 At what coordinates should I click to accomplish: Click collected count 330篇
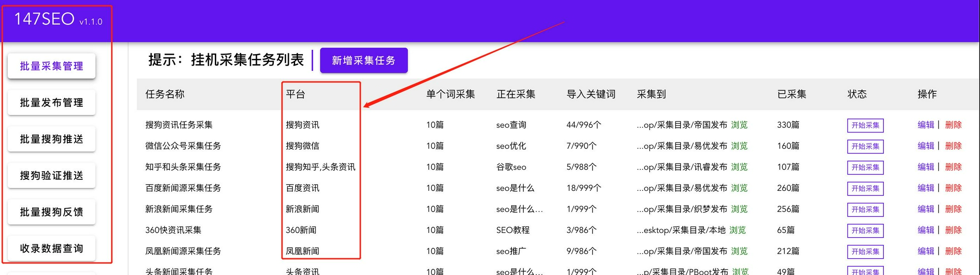click(x=788, y=125)
